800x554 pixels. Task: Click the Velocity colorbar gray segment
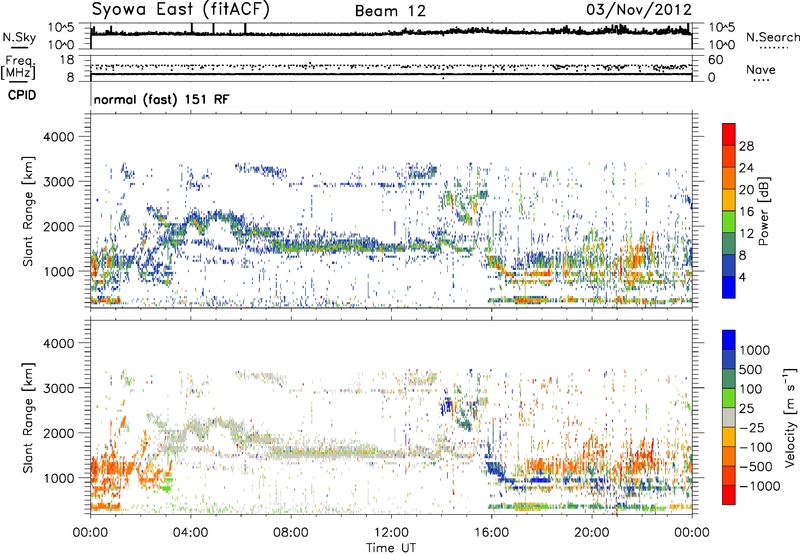click(x=729, y=417)
